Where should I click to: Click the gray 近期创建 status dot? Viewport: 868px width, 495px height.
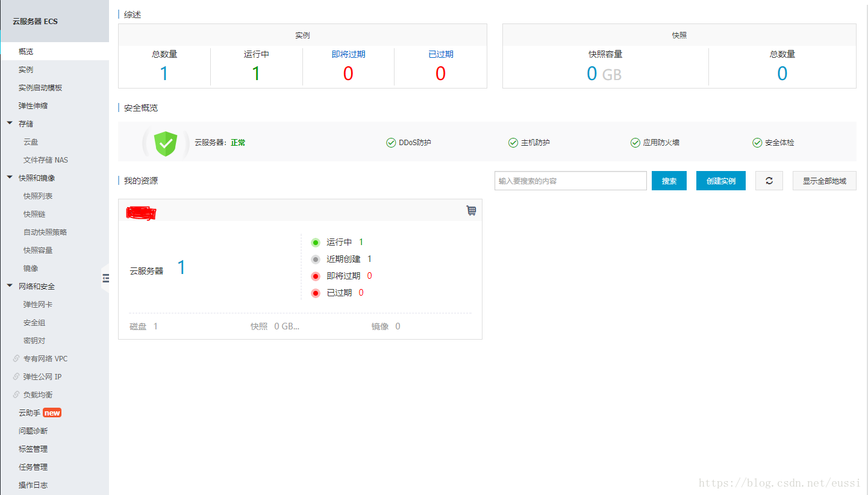point(315,259)
